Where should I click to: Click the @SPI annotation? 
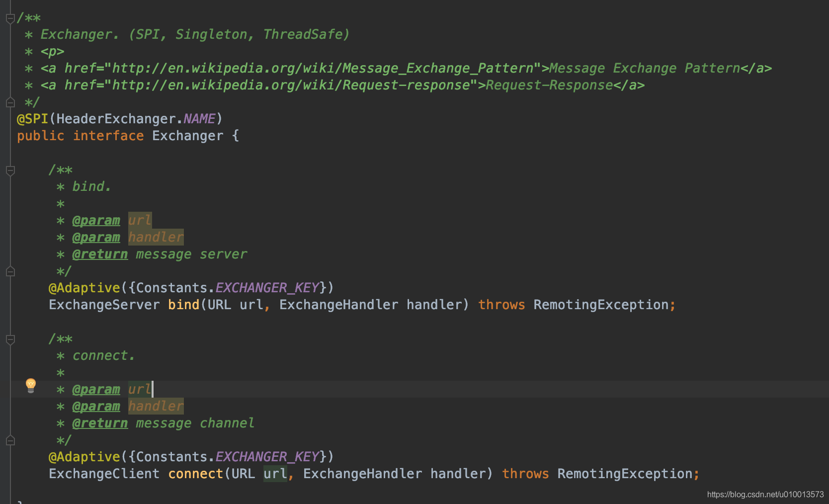(32, 119)
